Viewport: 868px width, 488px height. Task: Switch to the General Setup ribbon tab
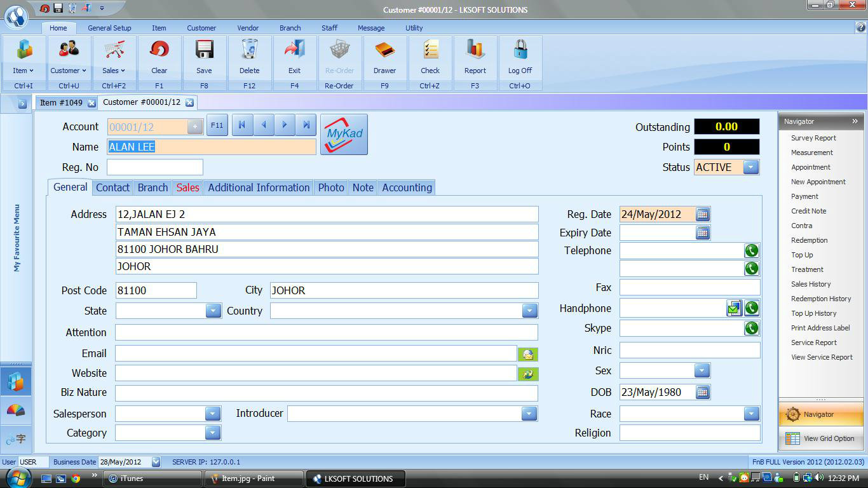[x=109, y=28]
